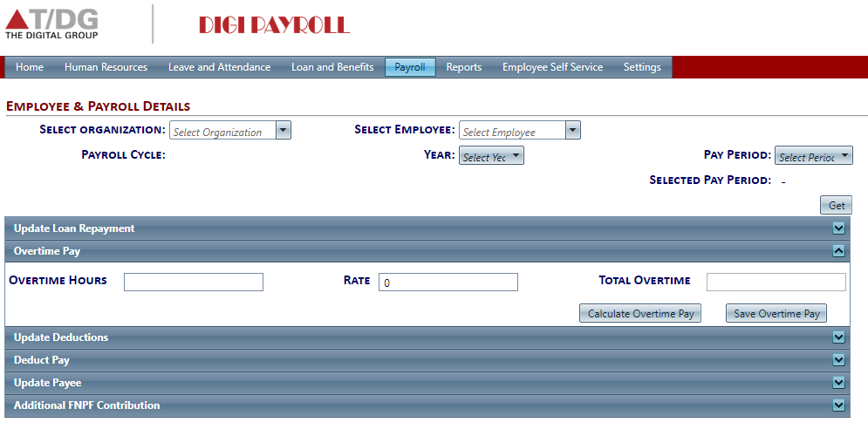Expand Additional FNPF Contribution arrow
The width and height of the screenshot is (868, 429).
(838, 405)
